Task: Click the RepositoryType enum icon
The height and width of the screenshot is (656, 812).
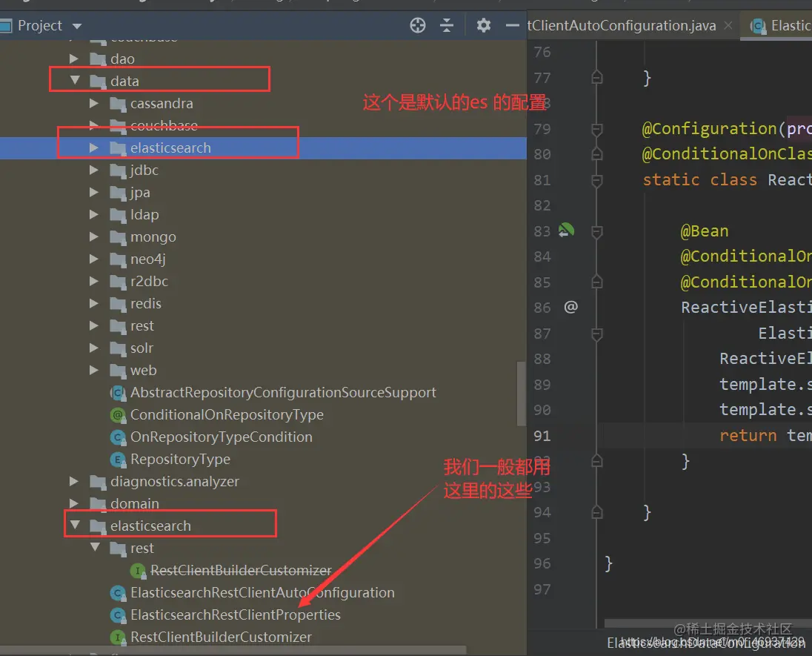Action: click(x=118, y=460)
